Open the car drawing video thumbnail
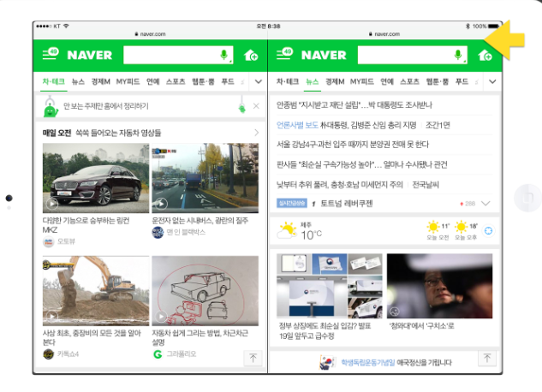 point(205,290)
